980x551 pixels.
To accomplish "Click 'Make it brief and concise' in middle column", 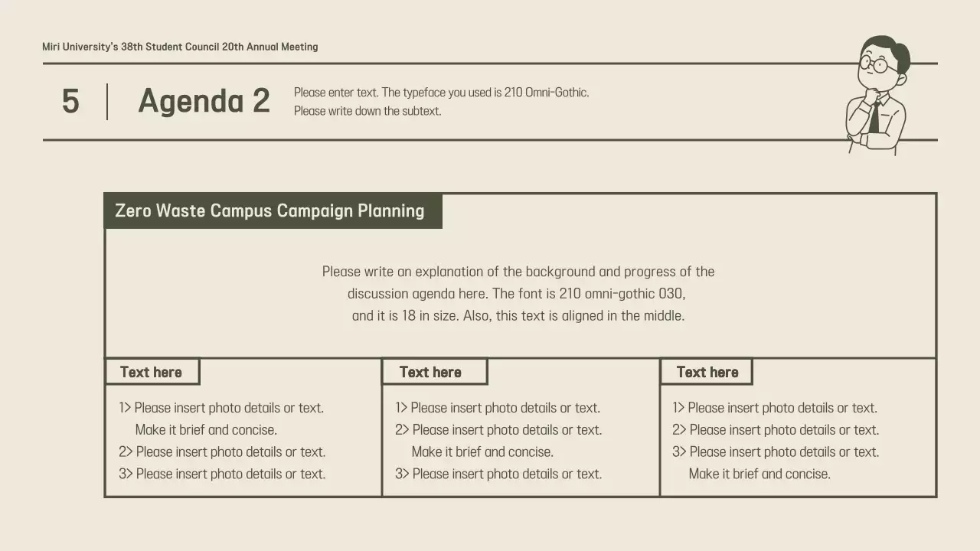I will click(482, 452).
